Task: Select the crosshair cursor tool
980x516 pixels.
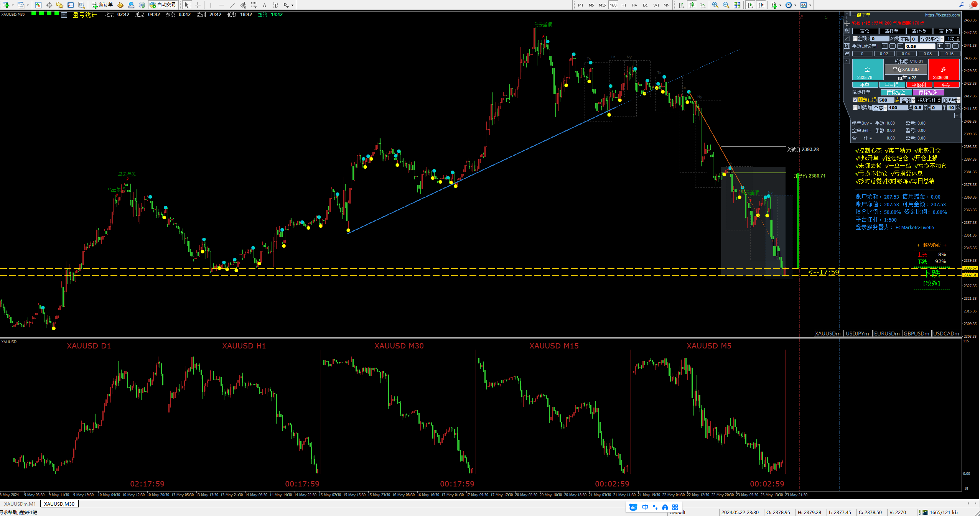Action: point(198,5)
